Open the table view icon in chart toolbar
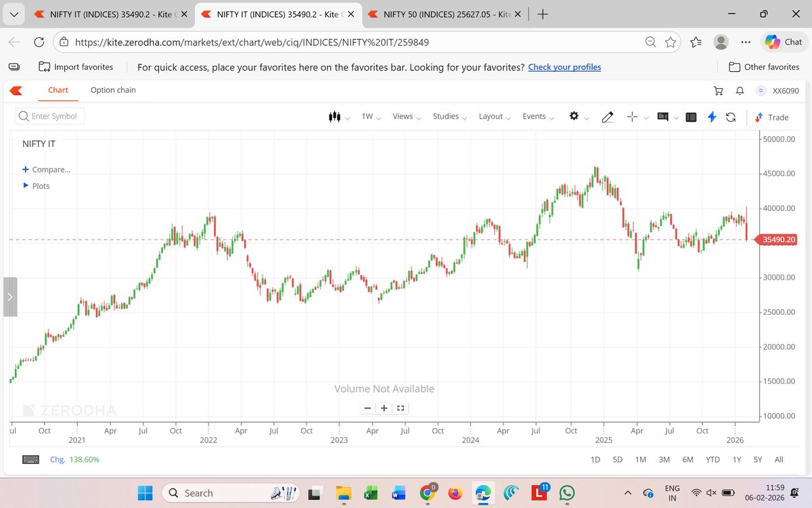 tap(691, 117)
